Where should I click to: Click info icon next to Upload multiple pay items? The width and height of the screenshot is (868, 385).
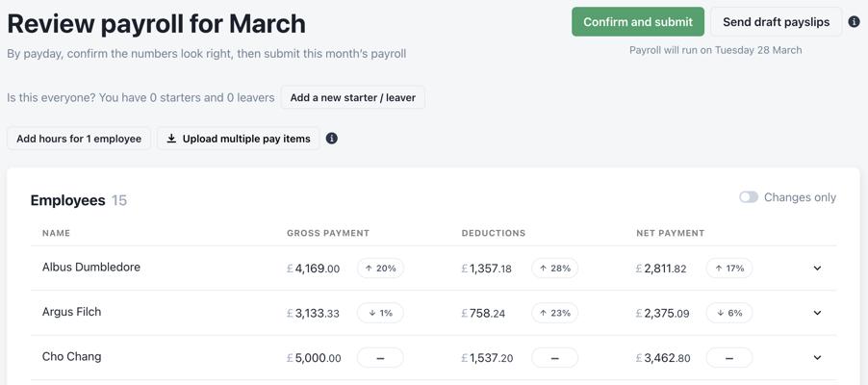(332, 139)
